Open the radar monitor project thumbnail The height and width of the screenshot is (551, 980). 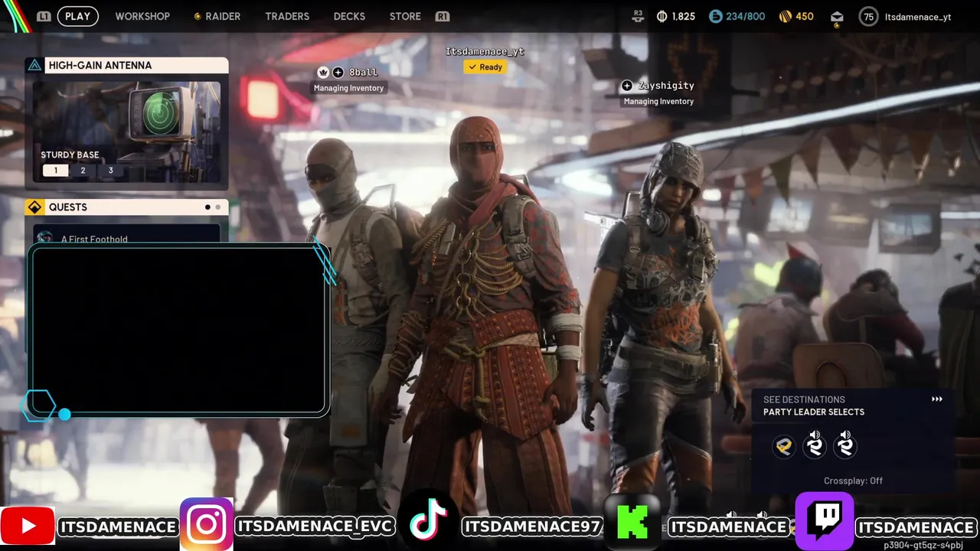[x=126, y=132]
